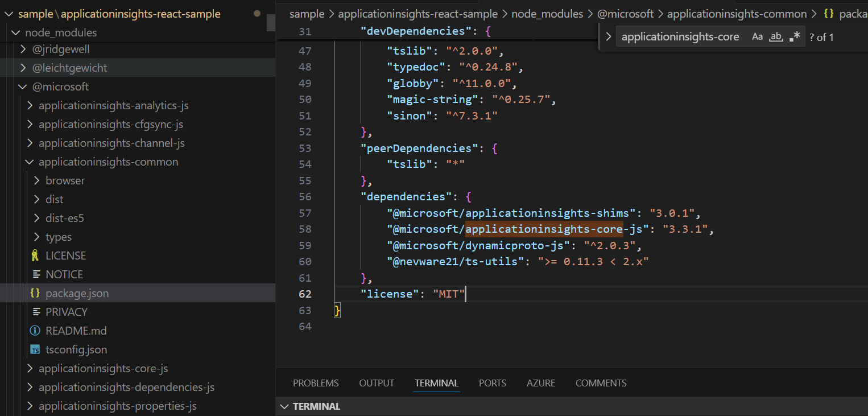Image resolution: width=868 pixels, height=416 pixels.
Task: Expand applicationinsights-cfgsync-js folder
Action: tap(30, 124)
